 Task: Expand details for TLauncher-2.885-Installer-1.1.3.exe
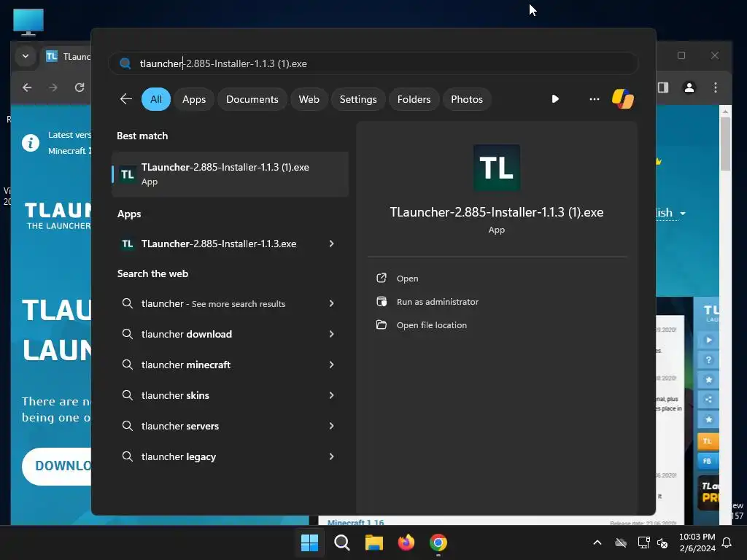[x=332, y=244]
